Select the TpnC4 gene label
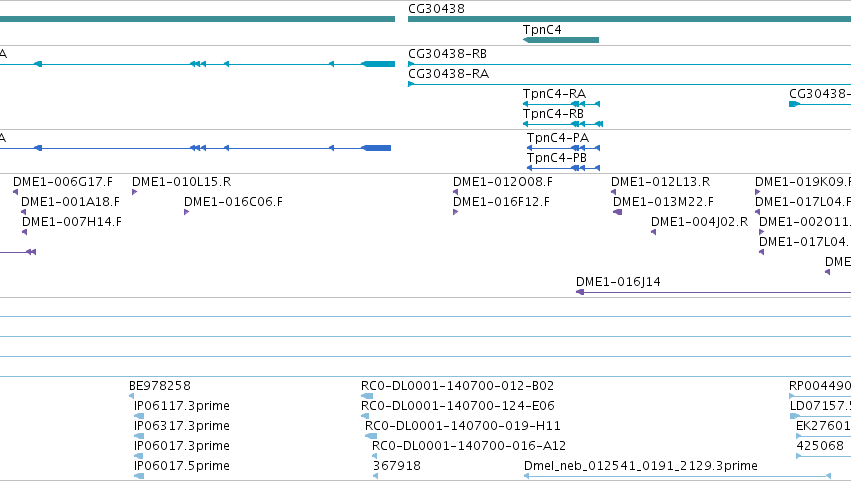 [542, 30]
